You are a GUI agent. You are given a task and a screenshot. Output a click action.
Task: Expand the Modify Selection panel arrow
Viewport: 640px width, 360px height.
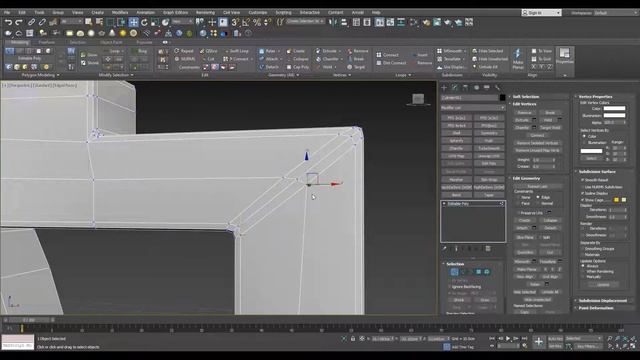click(x=132, y=75)
